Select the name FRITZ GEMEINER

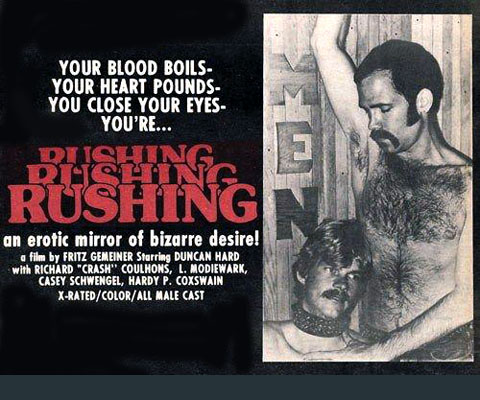tap(98, 257)
